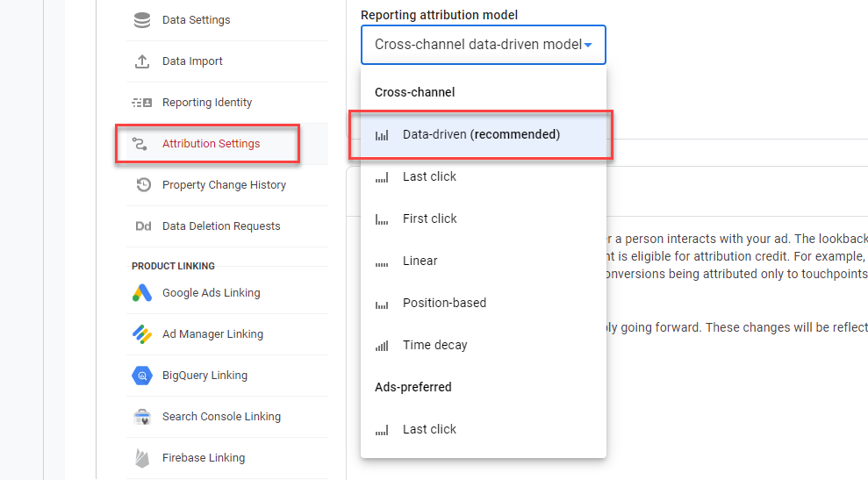Click the Property Change History clock icon
This screenshot has width=868, height=480.
143,185
